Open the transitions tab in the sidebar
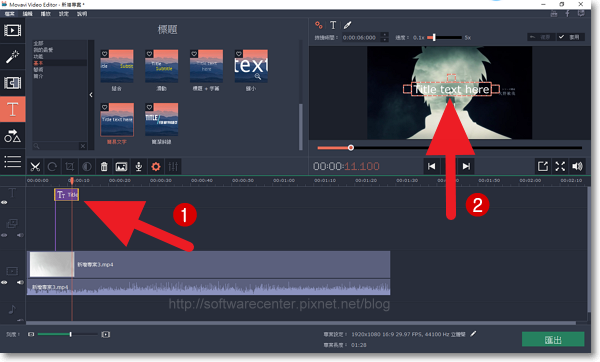Image resolution: width=600 pixels, height=362 pixels. (x=13, y=83)
